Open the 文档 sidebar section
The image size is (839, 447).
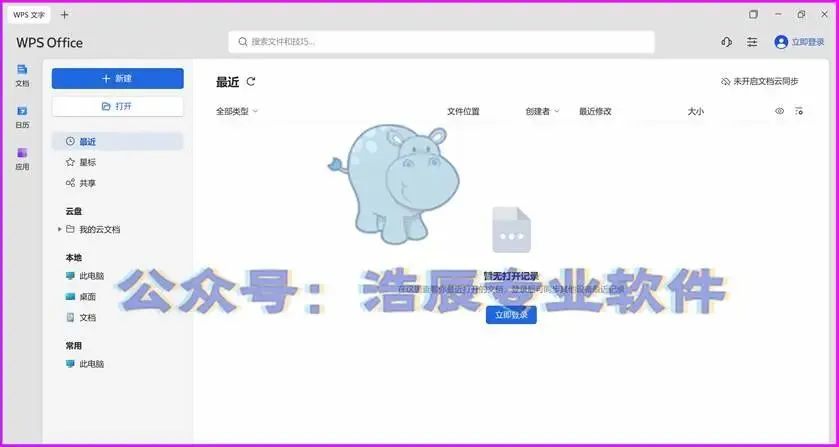22,75
